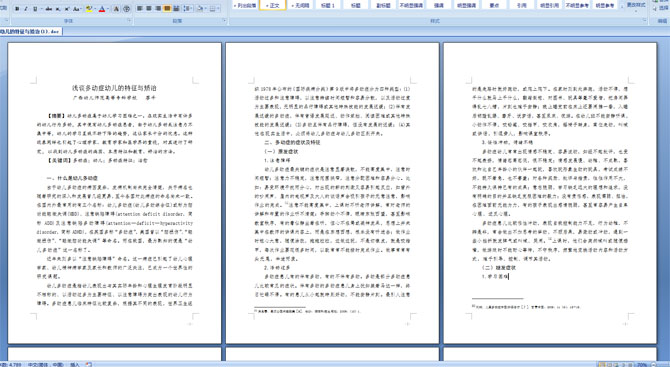Viewport: 670px width, 367px height.
Task: Apply strikethrough to text
Action: (x=49, y=9)
